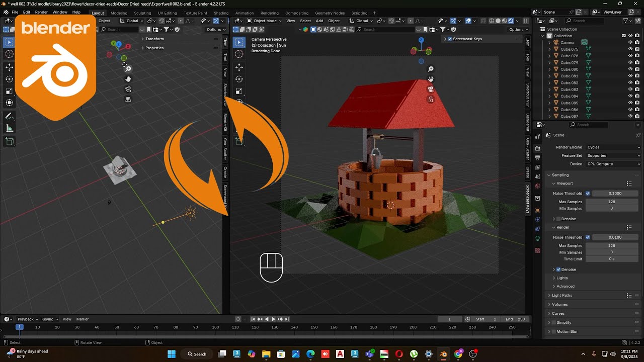This screenshot has height=362, width=644.
Task: Select the Add Cube tool in the left viewport
Action: pos(9,142)
